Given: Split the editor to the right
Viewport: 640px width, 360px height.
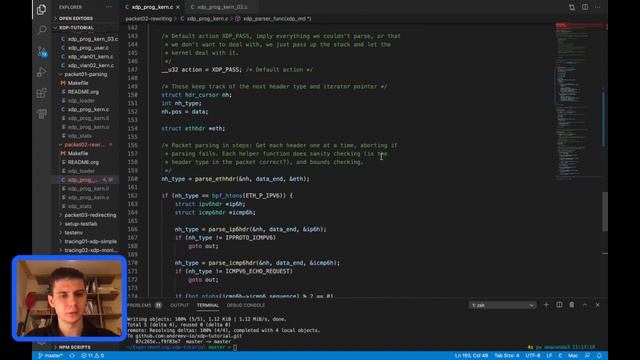Looking at the screenshot, I should coord(585,7).
